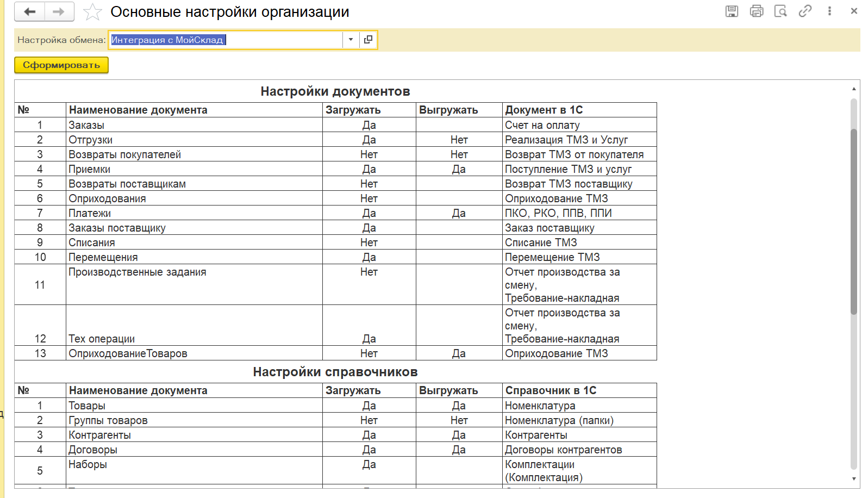
Task: Open the three-dot more actions menu
Action: click(x=829, y=11)
